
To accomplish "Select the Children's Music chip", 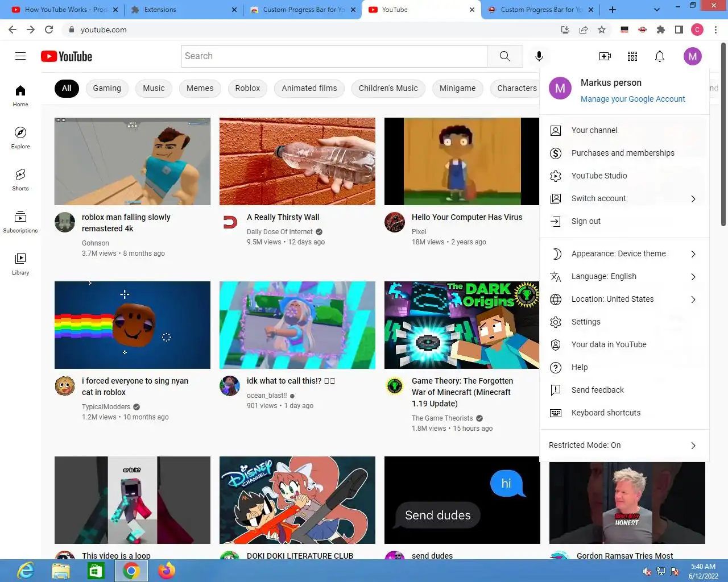I will pyautogui.click(x=388, y=88).
